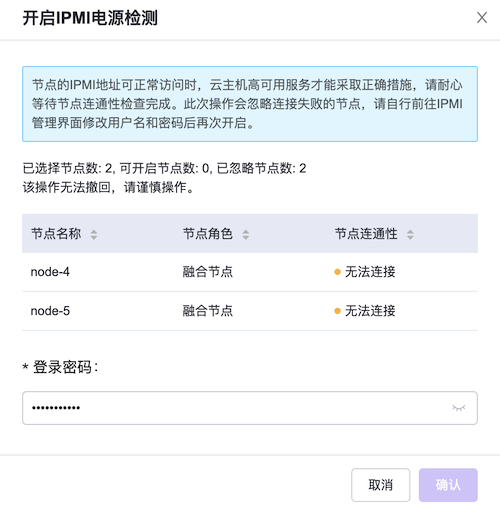Sort by 节点连通性 using its sort arrows
This screenshot has width=500, height=511.
click(410, 234)
